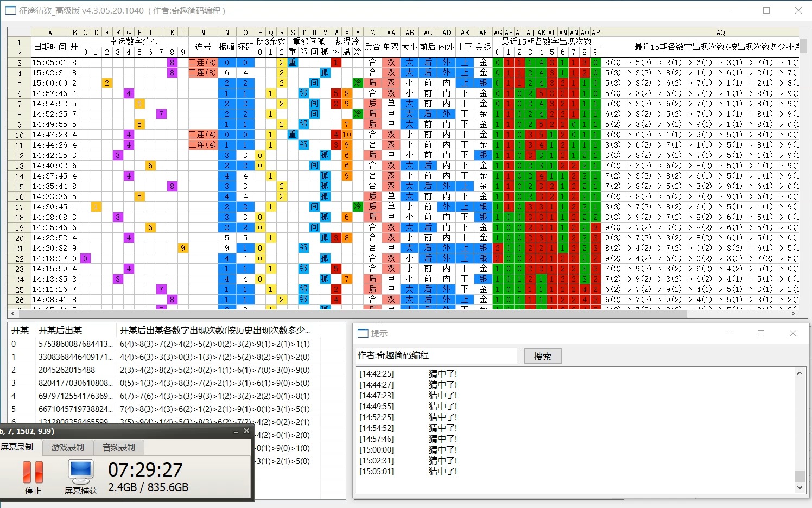Viewport: 812px width, 508px height.
Task: Click the recording timer 07:29:27
Action: (145, 469)
